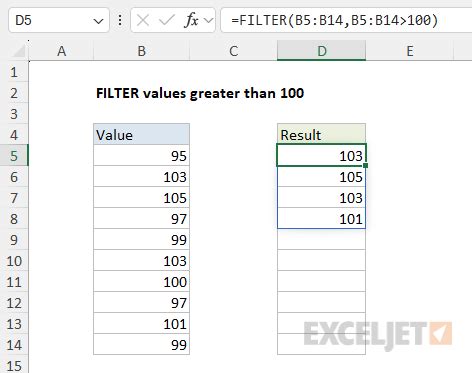Click cell B10 containing 103
The image size is (472, 373).
[x=142, y=261]
